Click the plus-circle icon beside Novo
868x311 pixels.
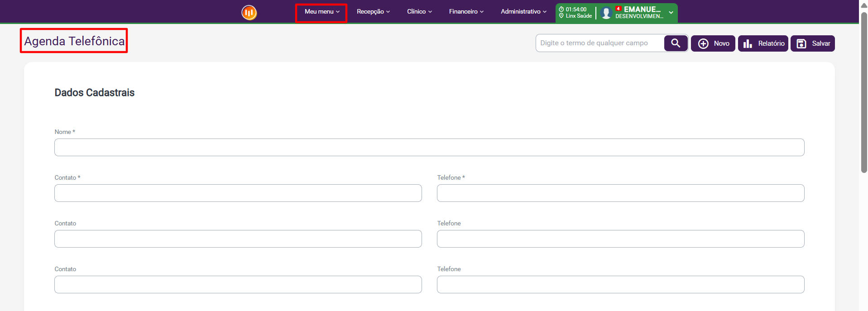point(703,43)
